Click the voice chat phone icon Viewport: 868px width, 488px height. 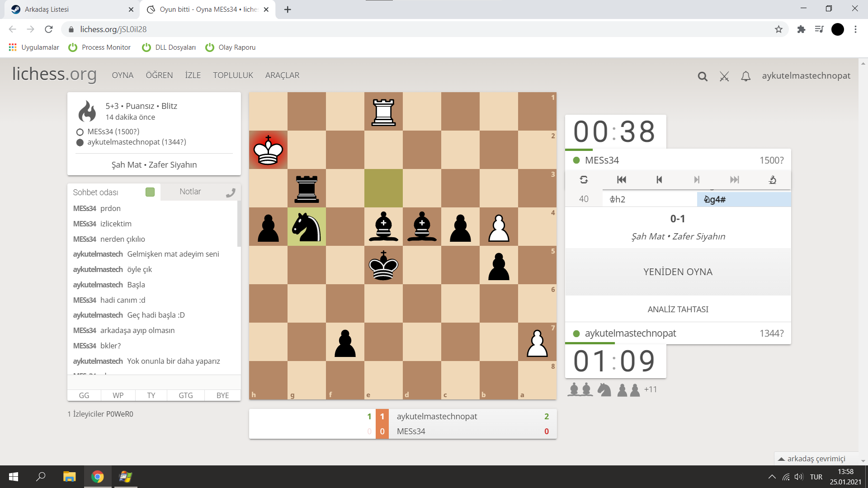tap(231, 192)
